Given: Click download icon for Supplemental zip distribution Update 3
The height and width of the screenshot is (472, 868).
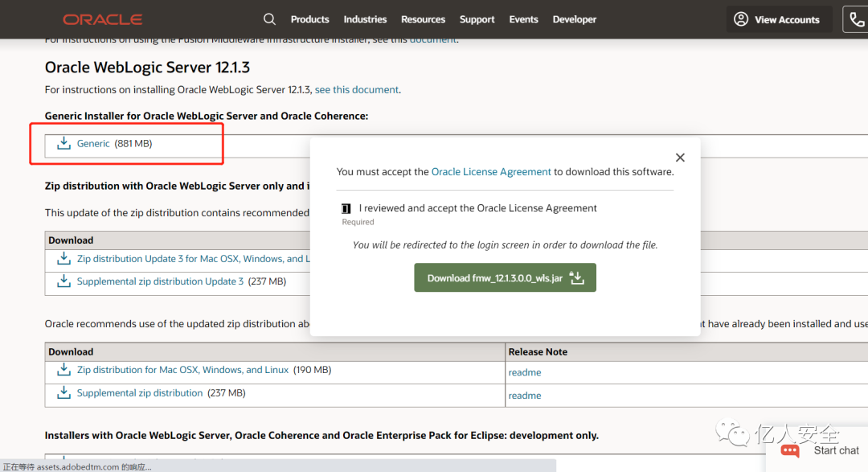Looking at the screenshot, I should point(63,281).
